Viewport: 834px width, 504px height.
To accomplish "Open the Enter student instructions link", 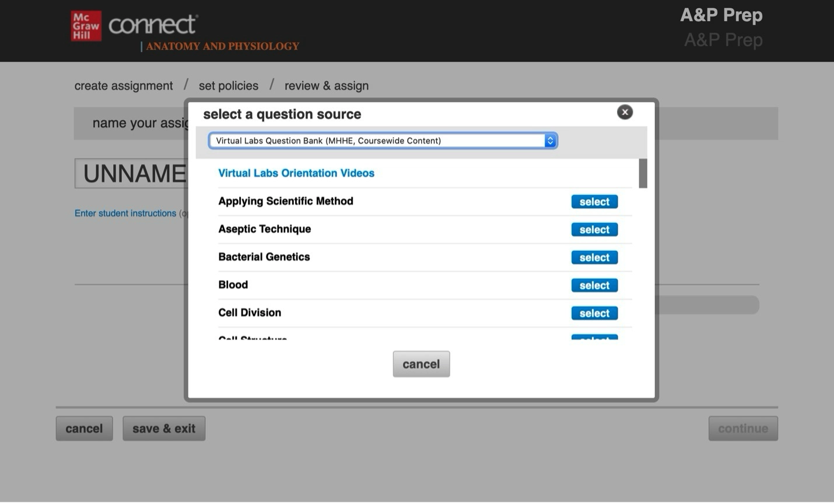I will (125, 213).
